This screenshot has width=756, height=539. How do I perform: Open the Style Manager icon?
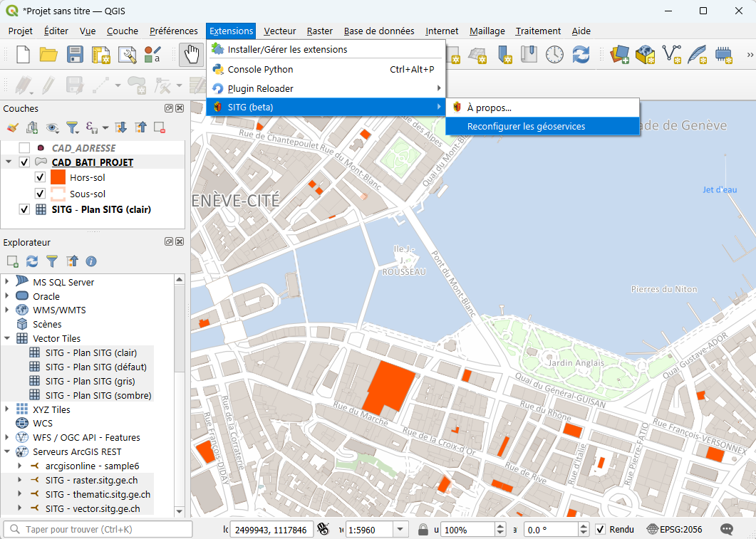(x=152, y=54)
